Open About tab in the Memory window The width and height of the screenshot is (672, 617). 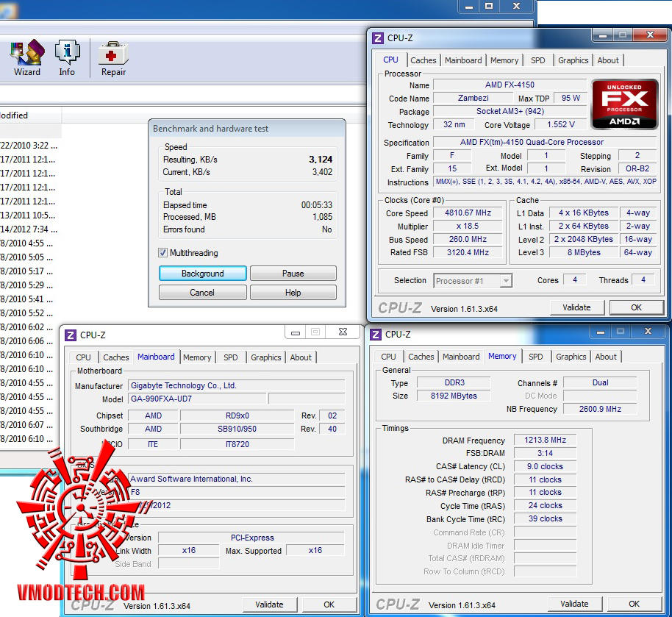(x=606, y=357)
